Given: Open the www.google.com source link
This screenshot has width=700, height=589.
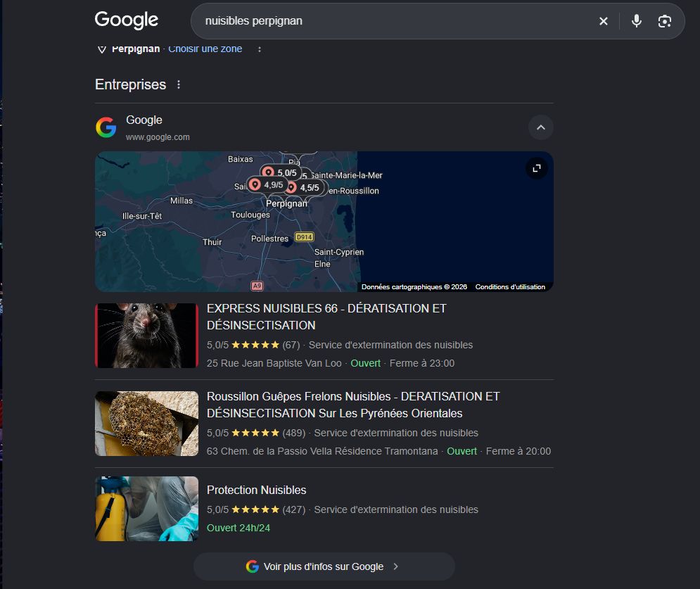Looking at the screenshot, I should 158,137.
